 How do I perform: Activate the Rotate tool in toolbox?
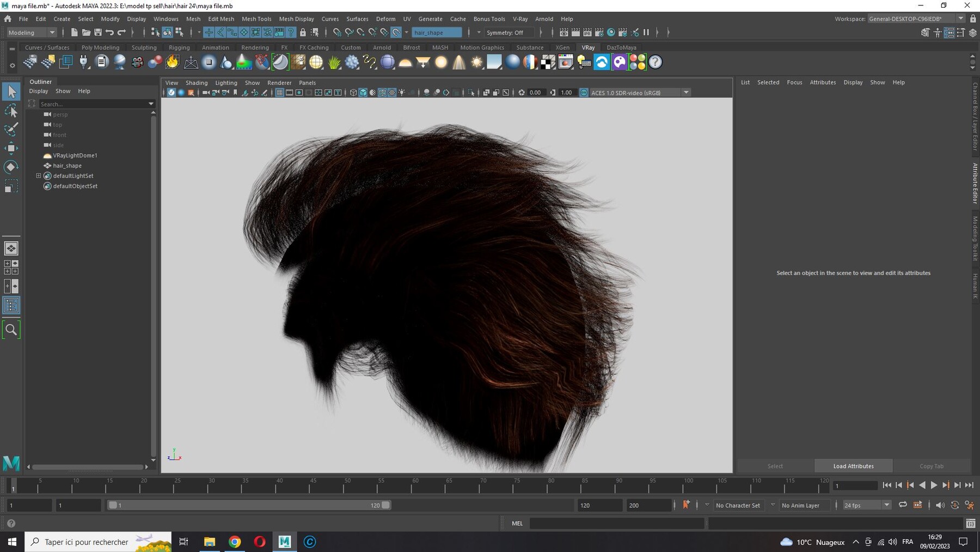pos(11,167)
